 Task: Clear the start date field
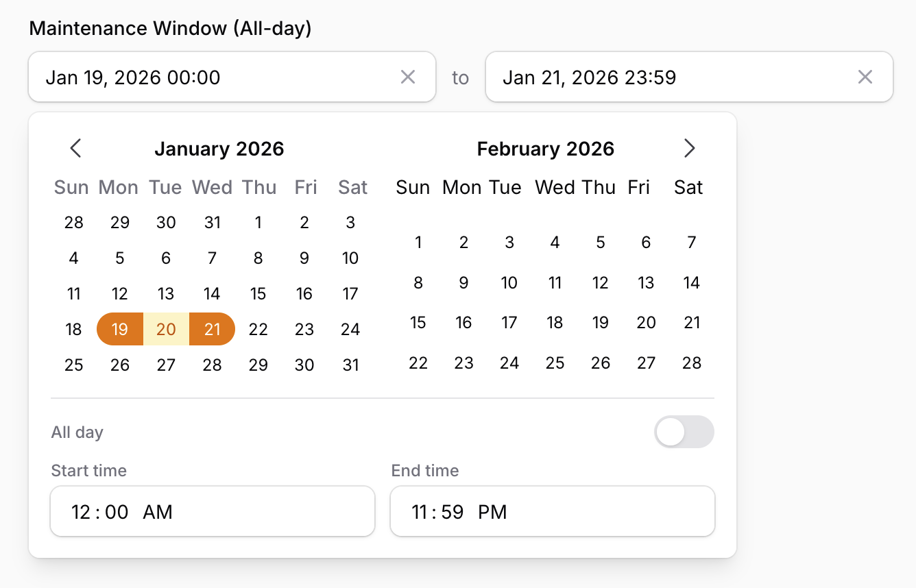(408, 77)
